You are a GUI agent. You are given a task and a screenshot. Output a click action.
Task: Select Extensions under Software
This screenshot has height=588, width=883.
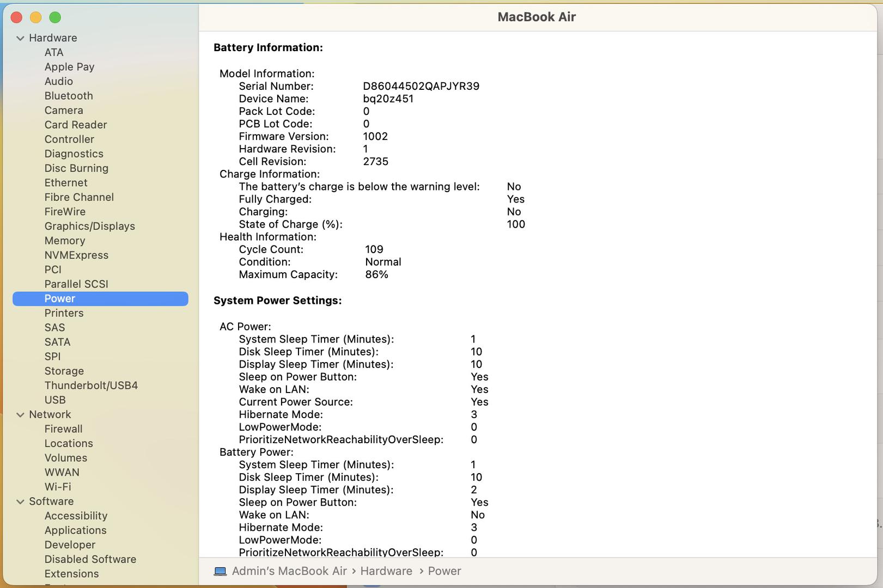click(71, 574)
